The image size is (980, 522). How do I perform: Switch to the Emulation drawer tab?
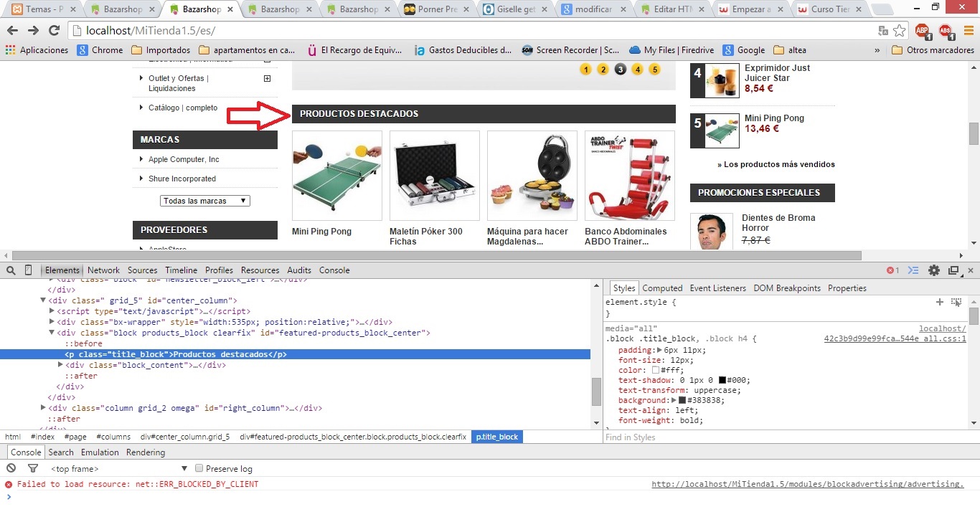coord(100,452)
